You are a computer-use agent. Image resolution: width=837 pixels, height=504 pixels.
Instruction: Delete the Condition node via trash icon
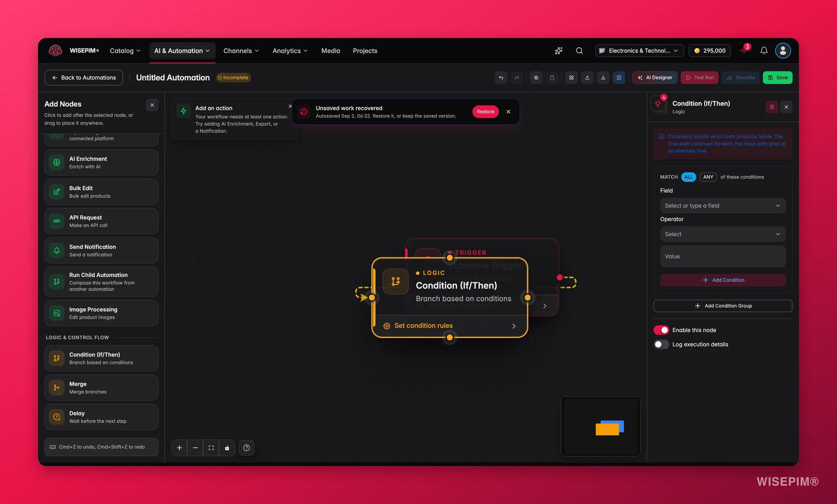click(x=772, y=107)
